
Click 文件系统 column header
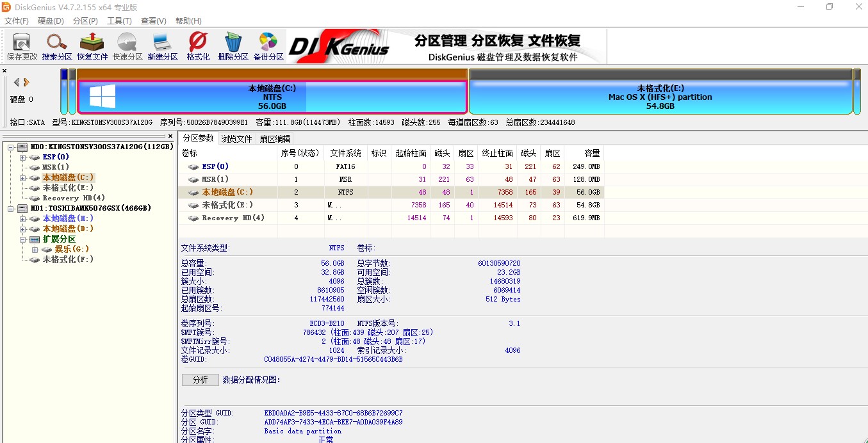click(346, 153)
